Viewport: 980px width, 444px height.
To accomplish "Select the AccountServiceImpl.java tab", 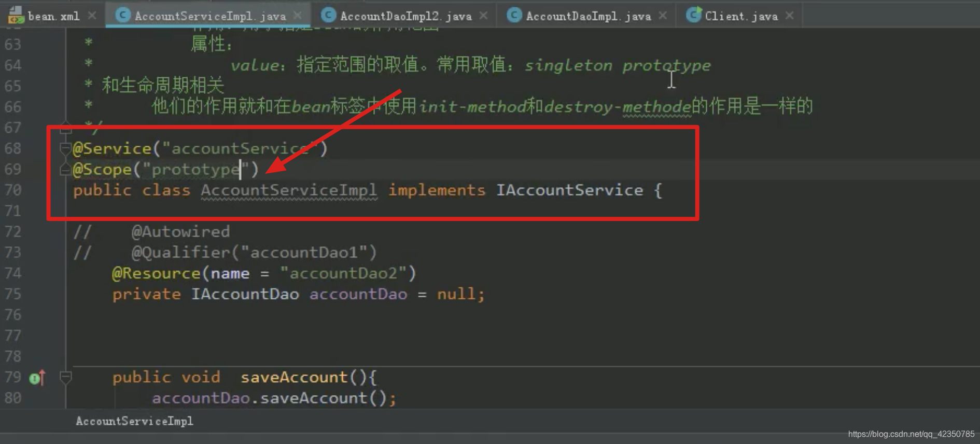I will [210, 16].
